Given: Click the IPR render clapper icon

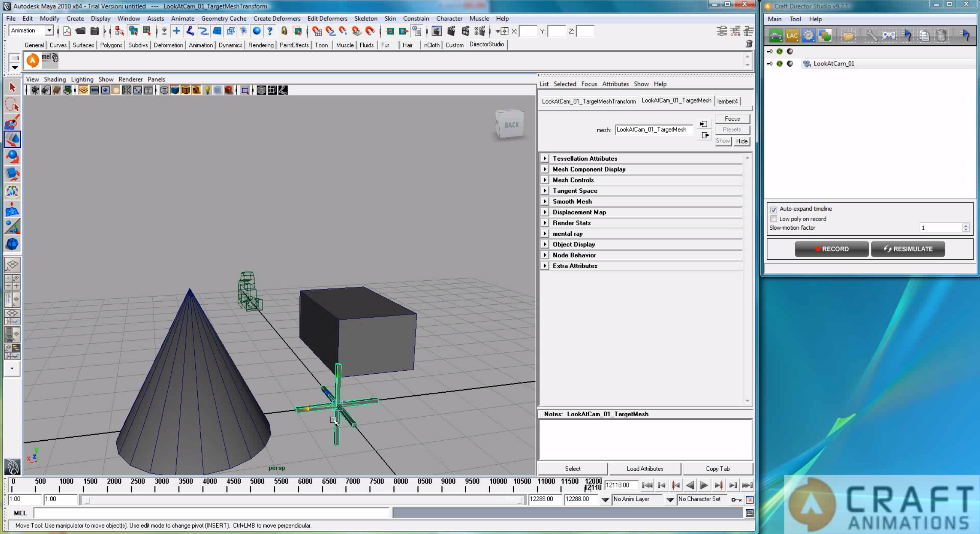Looking at the screenshot, I should (x=465, y=31).
